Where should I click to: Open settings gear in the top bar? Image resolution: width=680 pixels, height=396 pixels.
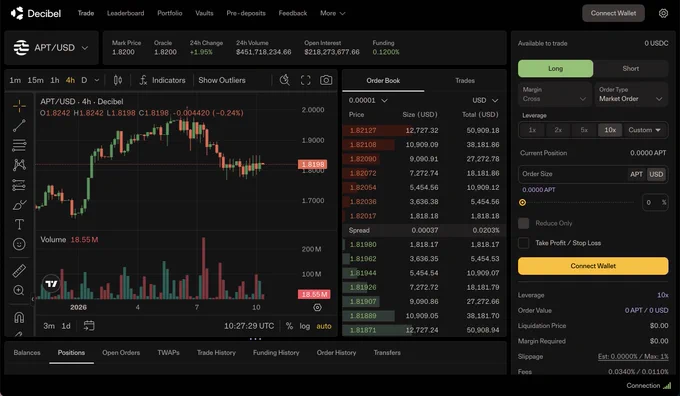663,13
